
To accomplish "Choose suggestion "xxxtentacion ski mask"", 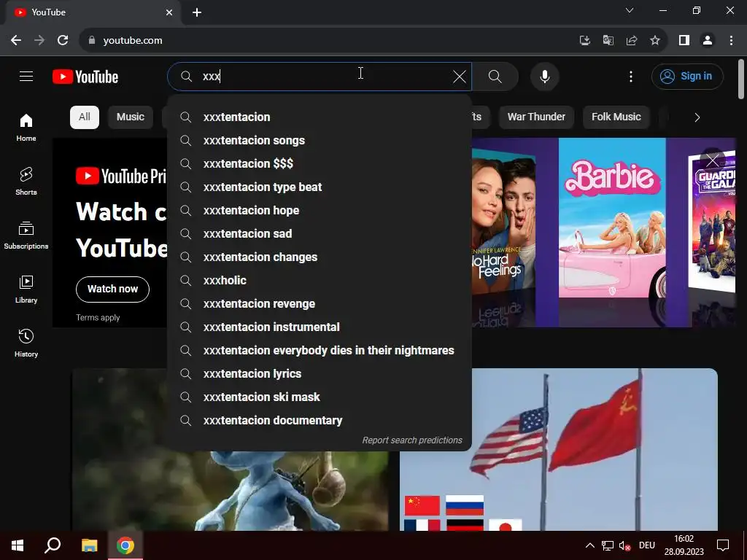I will point(320,397).
